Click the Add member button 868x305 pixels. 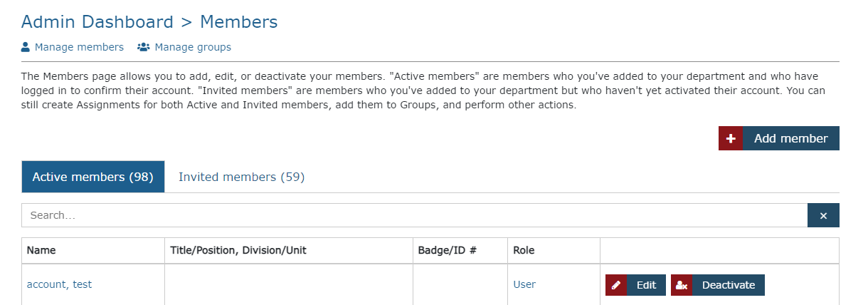pyautogui.click(x=779, y=138)
